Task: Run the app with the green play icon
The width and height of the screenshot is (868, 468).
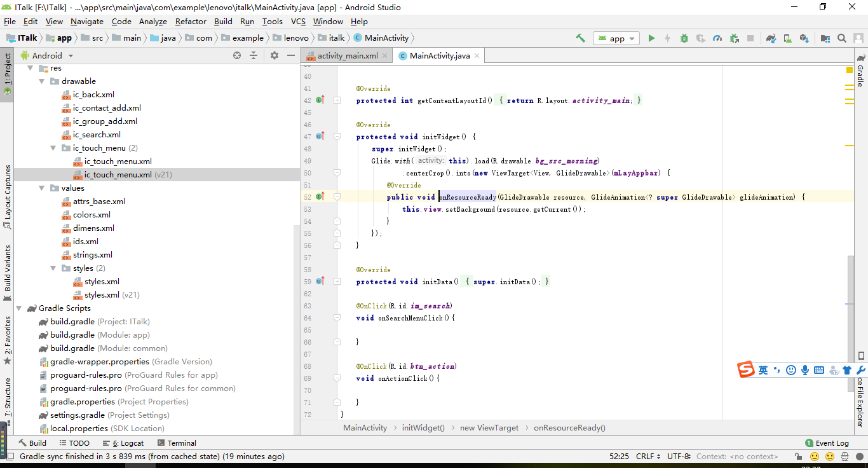Action: pyautogui.click(x=651, y=38)
